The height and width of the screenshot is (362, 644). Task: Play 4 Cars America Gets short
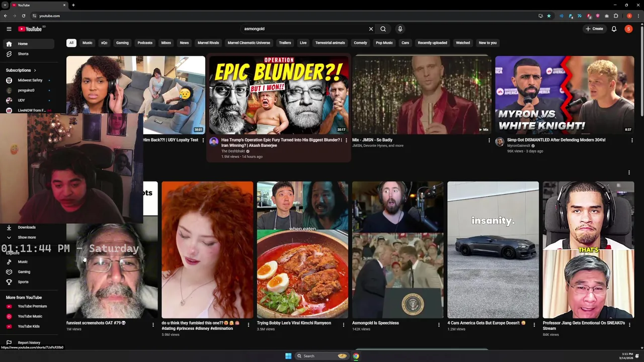[x=493, y=250]
